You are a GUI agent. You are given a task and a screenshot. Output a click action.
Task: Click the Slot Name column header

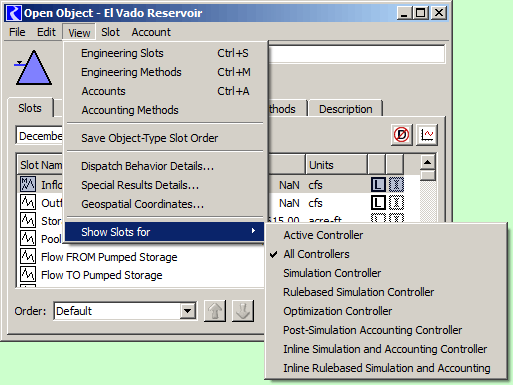[x=40, y=165]
